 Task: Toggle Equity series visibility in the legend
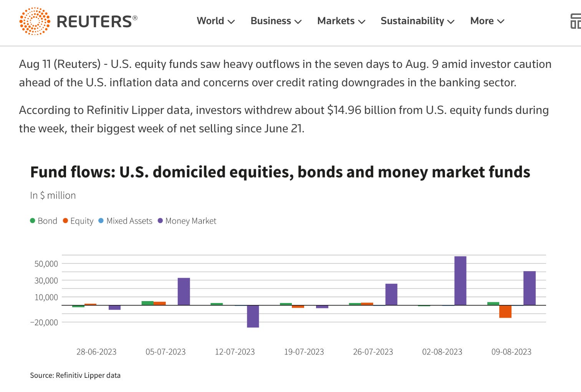pos(78,221)
